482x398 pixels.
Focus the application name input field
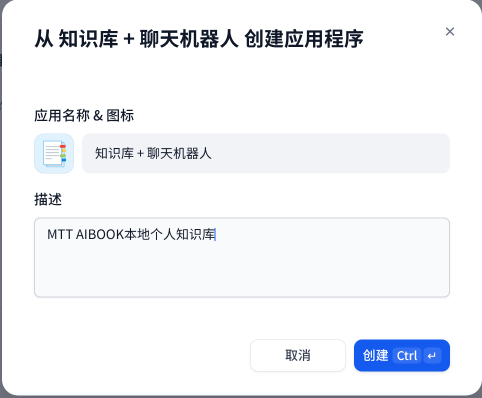click(266, 154)
